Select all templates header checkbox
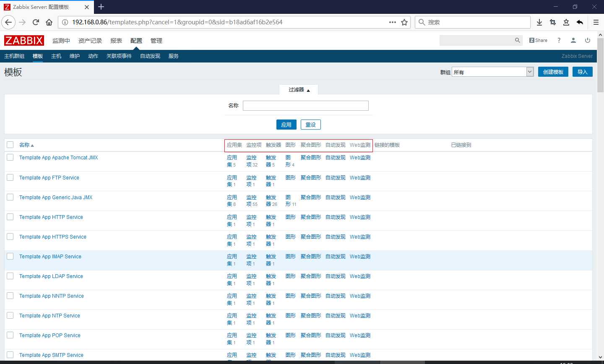This screenshot has width=604, height=364. pos(10,145)
